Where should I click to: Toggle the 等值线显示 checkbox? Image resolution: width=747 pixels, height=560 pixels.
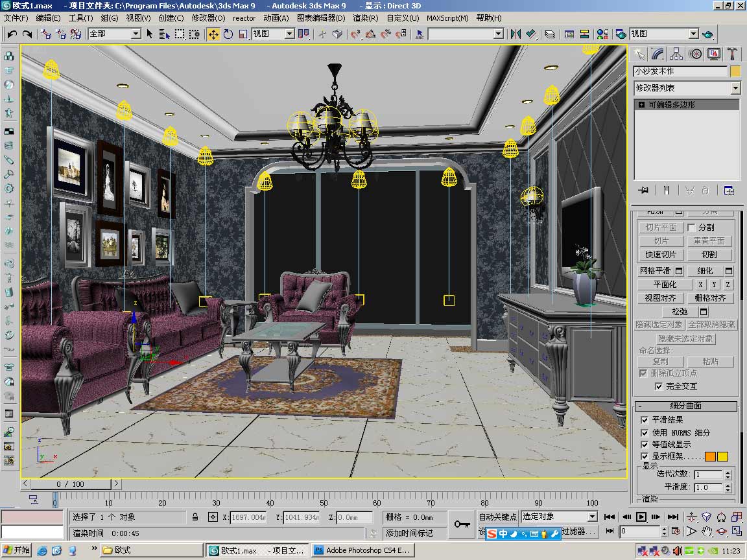pyautogui.click(x=644, y=444)
